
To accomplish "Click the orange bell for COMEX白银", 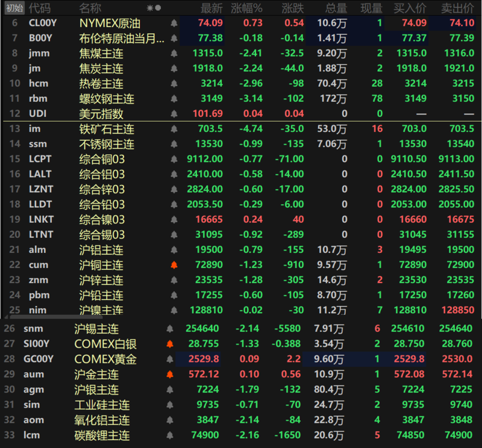I will [170, 344].
